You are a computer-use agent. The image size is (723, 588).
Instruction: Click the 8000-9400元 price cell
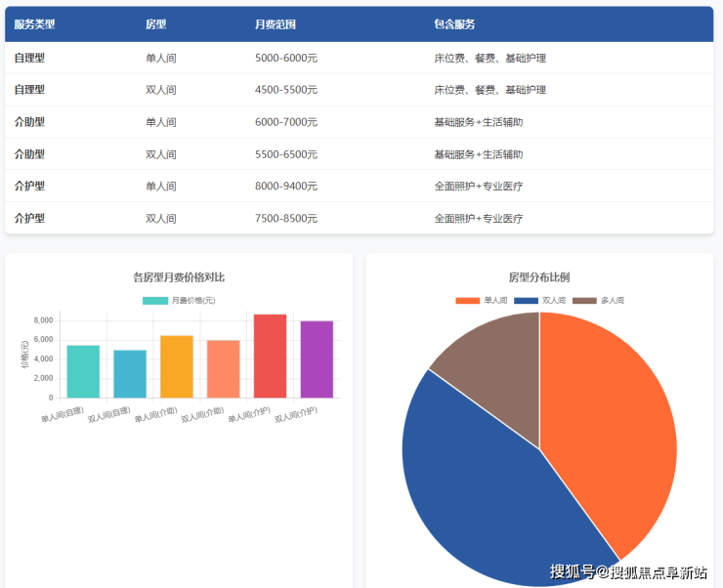(x=286, y=186)
